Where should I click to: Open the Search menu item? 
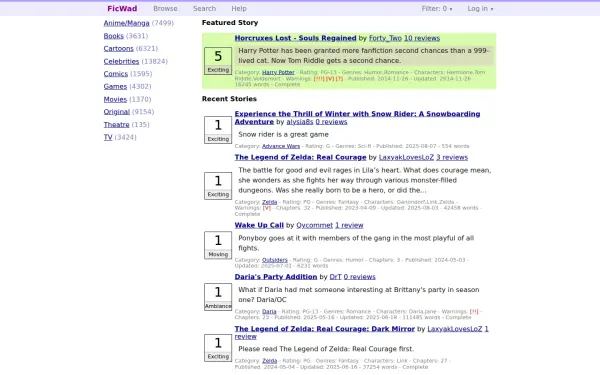click(204, 8)
